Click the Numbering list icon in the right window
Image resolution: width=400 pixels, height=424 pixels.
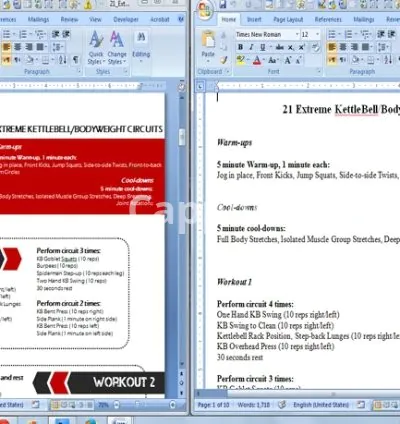coord(348,34)
